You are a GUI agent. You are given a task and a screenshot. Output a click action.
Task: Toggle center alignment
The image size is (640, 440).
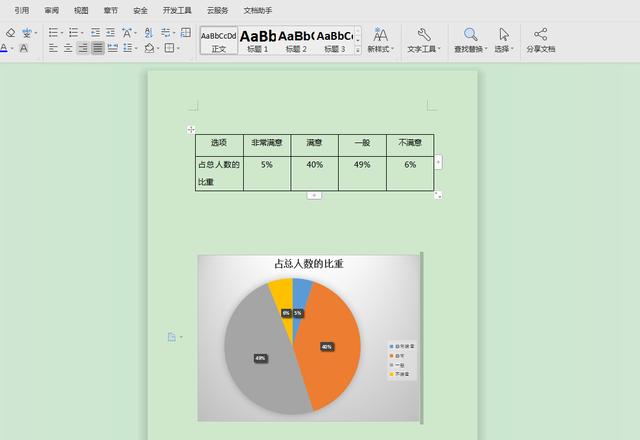(68, 48)
